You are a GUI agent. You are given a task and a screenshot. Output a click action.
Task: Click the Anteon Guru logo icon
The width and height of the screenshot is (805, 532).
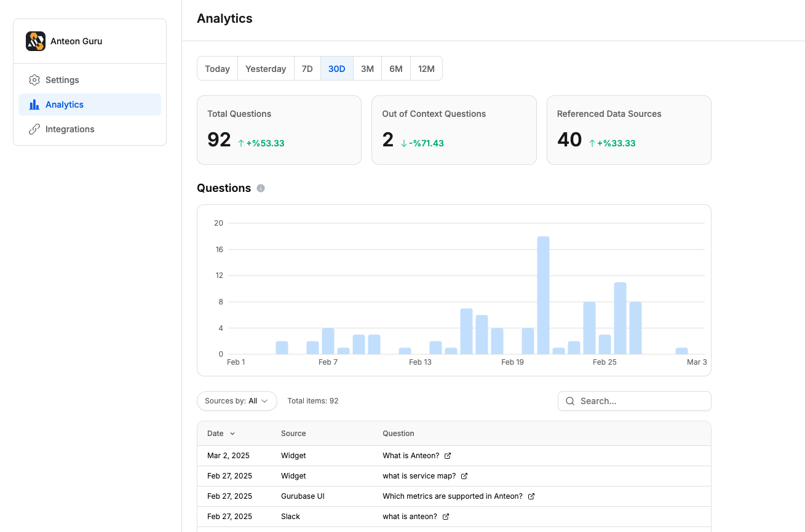point(36,41)
